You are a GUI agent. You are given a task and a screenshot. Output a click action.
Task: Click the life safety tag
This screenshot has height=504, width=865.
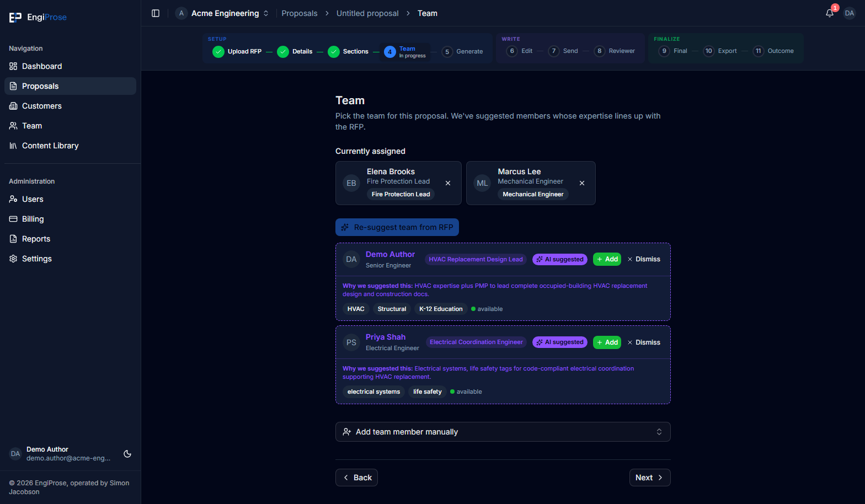[428, 392]
